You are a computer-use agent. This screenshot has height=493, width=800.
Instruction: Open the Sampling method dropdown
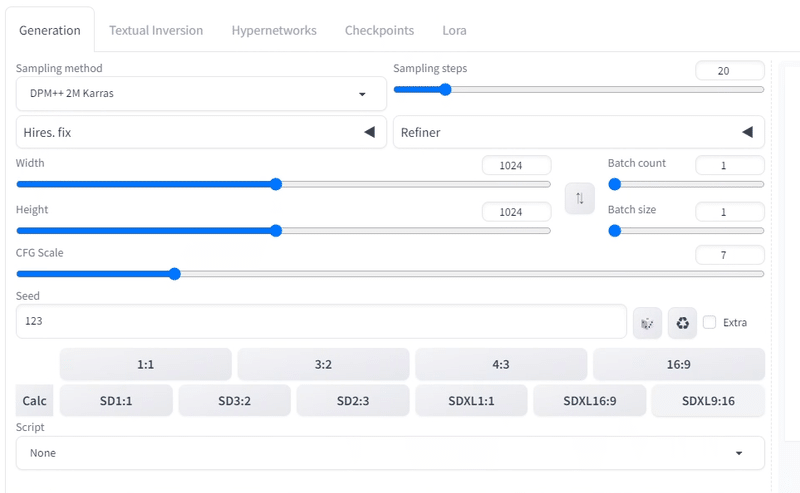(x=201, y=93)
